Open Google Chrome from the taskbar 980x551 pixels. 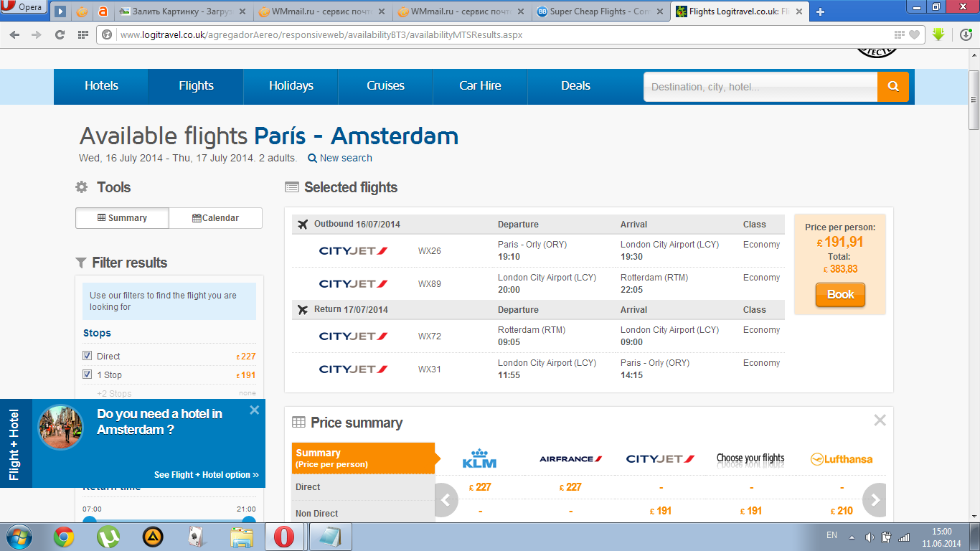click(x=64, y=537)
